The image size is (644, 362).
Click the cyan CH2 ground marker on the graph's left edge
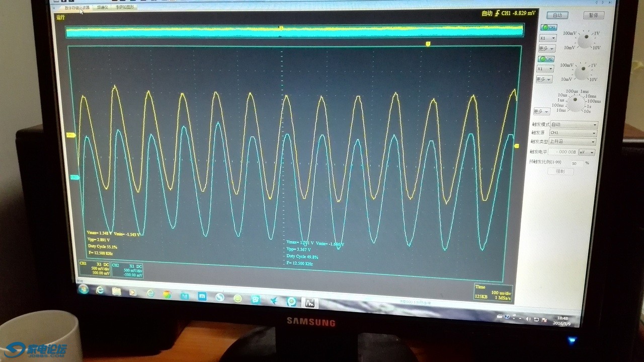pyautogui.click(x=75, y=177)
